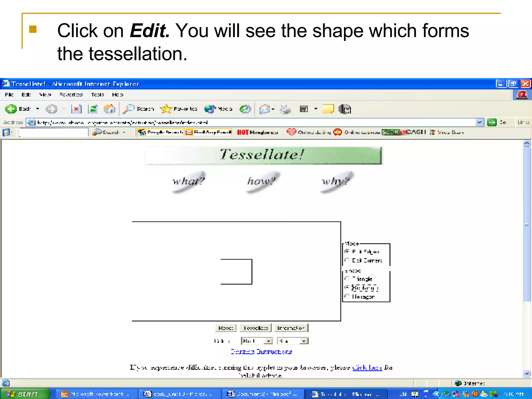This screenshot has height=399, width=532.
Task: Click the Refresh page icon
Action: [x=93, y=109]
